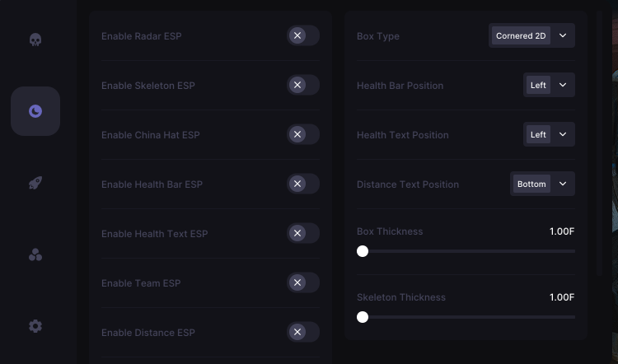Click the Box Thickness slider handle
Viewport: 618px width, 364px height.
click(x=363, y=251)
